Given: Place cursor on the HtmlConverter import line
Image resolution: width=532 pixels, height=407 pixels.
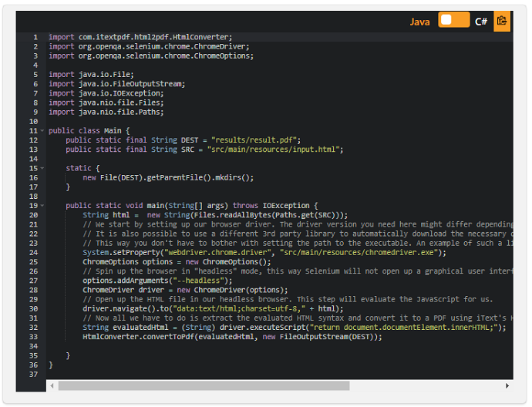Looking at the screenshot, I should pyautogui.click(x=140, y=37).
